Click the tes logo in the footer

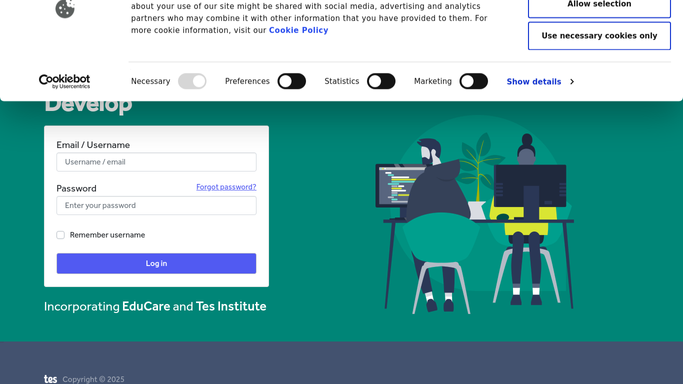[x=51, y=379]
